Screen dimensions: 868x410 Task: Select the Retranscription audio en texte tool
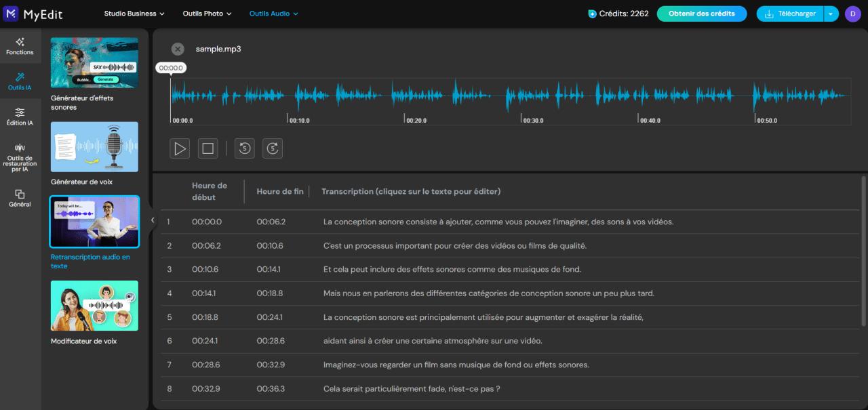(94, 222)
